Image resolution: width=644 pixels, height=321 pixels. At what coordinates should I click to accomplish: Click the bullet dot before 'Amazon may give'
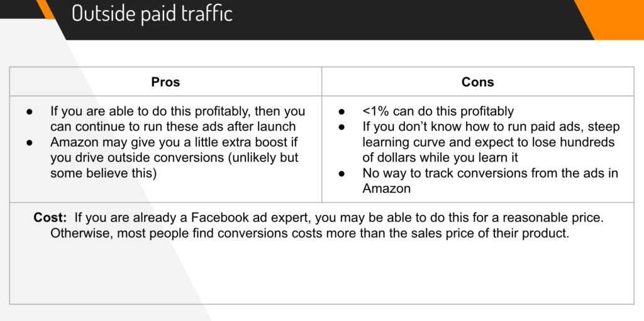click(29, 143)
